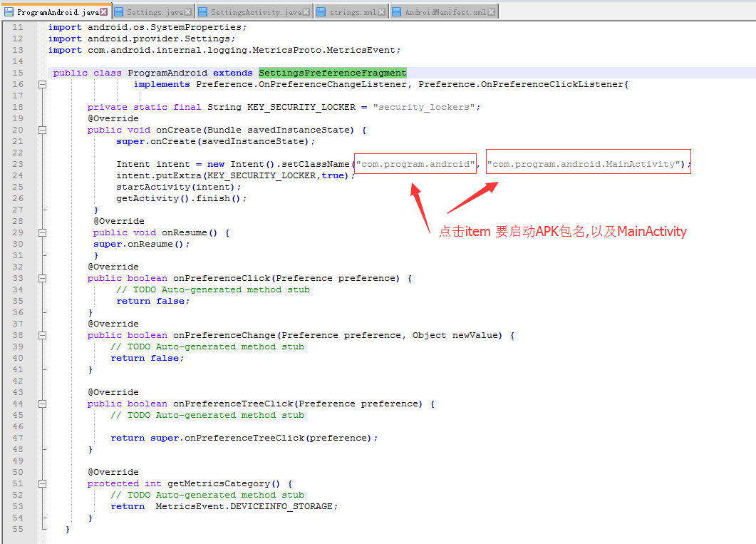756x544 pixels.
Task: Select the highlighted SettingsPreferenceFragment text
Action: [332, 72]
